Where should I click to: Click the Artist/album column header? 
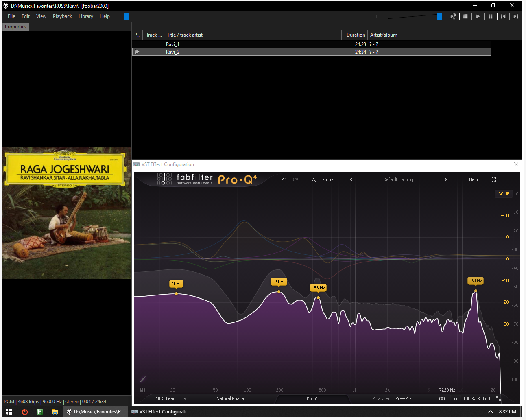coord(429,35)
